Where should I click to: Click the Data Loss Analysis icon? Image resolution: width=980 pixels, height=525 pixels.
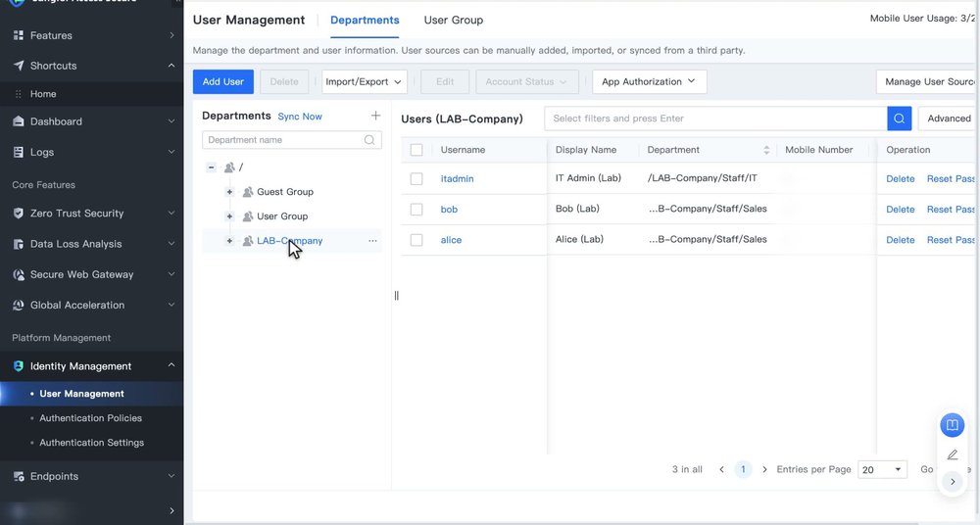coord(18,244)
